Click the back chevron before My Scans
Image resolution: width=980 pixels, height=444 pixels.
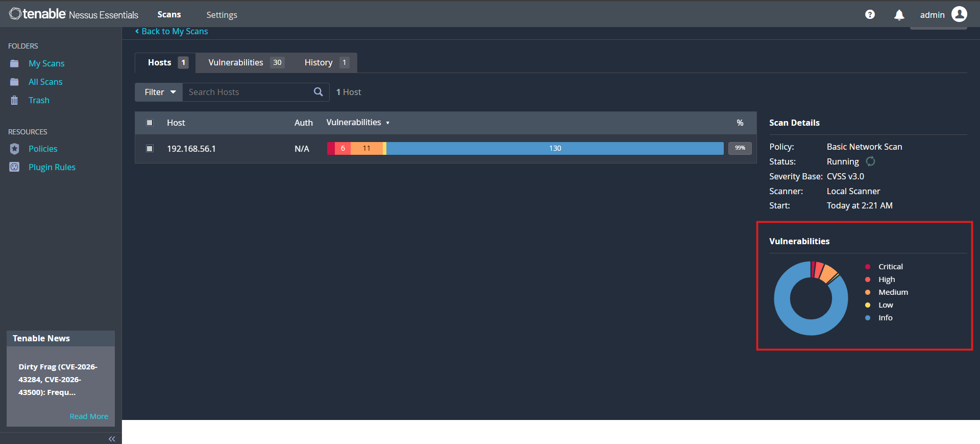coord(137,31)
